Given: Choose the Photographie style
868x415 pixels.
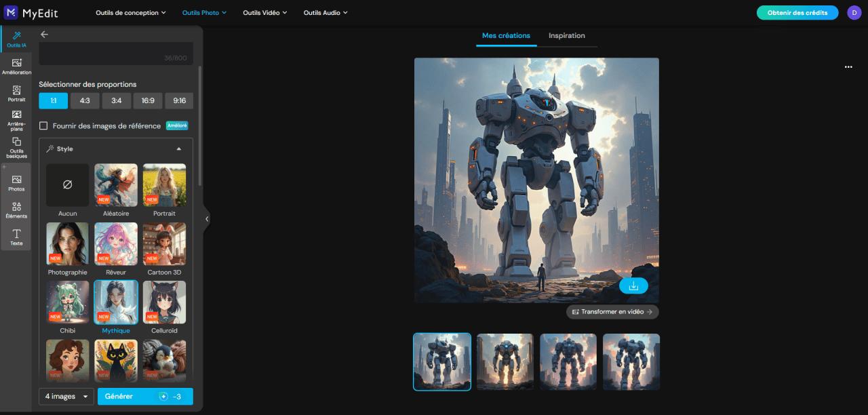Looking at the screenshot, I should pos(67,249).
